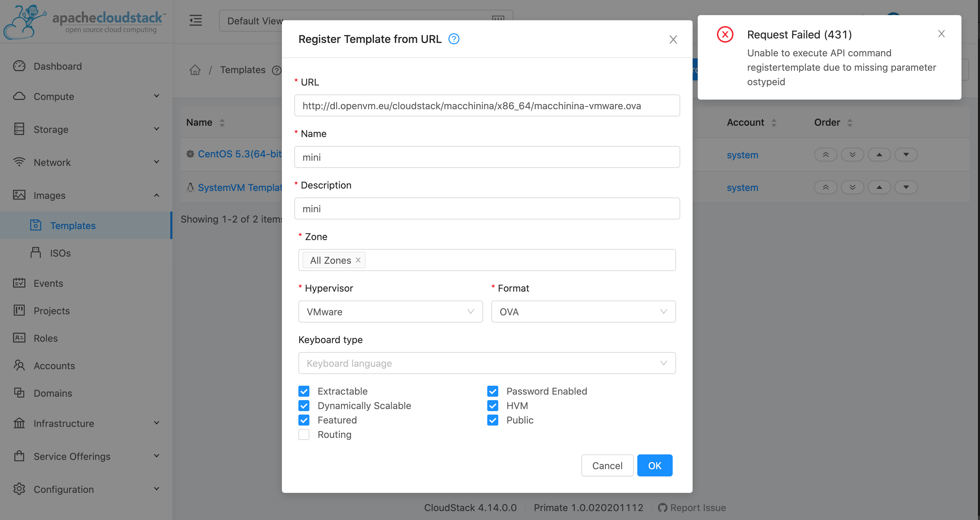Open the Format dropdown
Viewport: 980px width, 520px height.
(583, 312)
